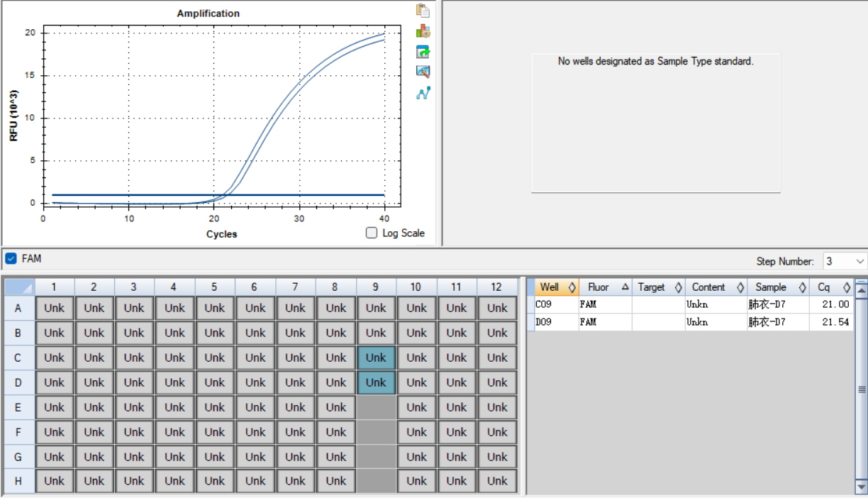The height and width of the screenshot is (498, 868).
Task: Click the blue line-graph baseline threshold icon
Action: pyautogui.click(x=423, y=93)
